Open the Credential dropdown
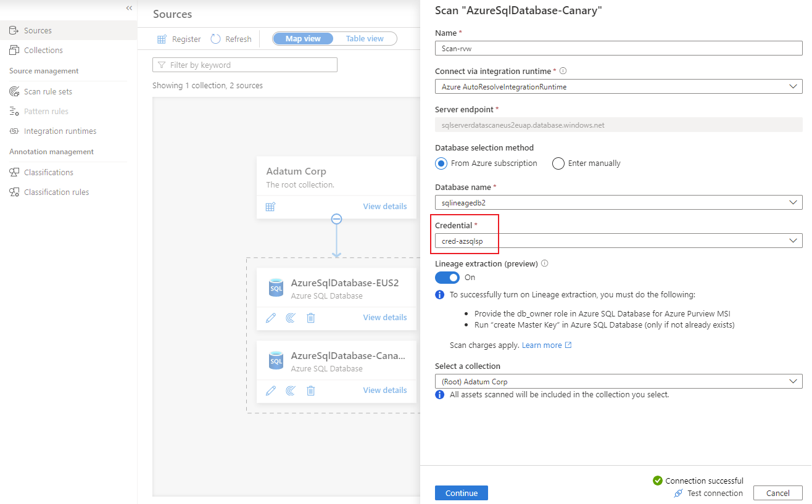This screenshot has width=812, height=504. (x=793, y=241)
